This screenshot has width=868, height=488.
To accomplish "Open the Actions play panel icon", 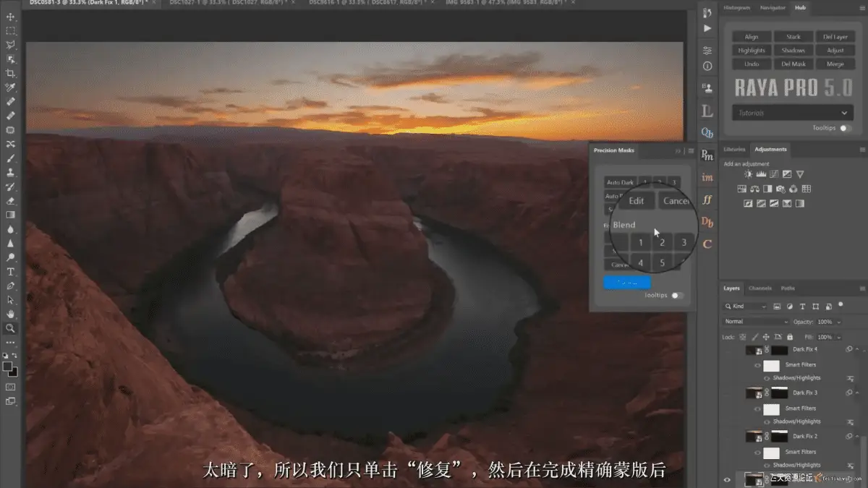I will pyautogui.click(x=707, y=28).
